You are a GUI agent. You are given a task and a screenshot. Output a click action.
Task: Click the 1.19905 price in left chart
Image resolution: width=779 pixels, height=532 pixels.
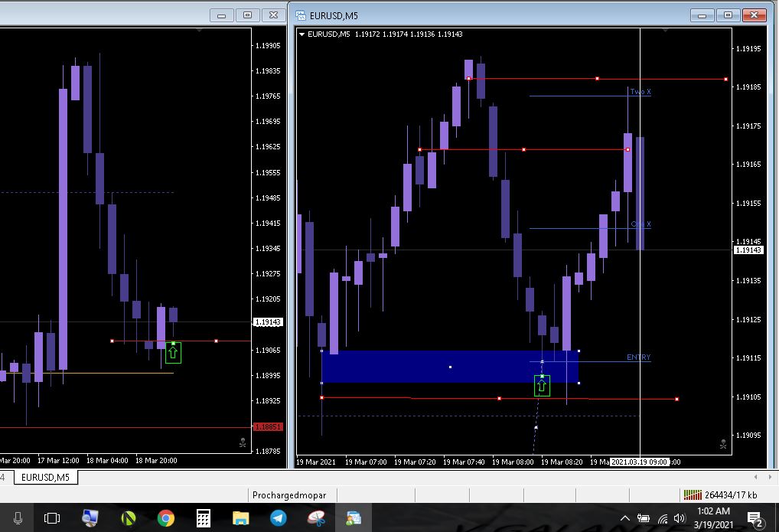268,46
